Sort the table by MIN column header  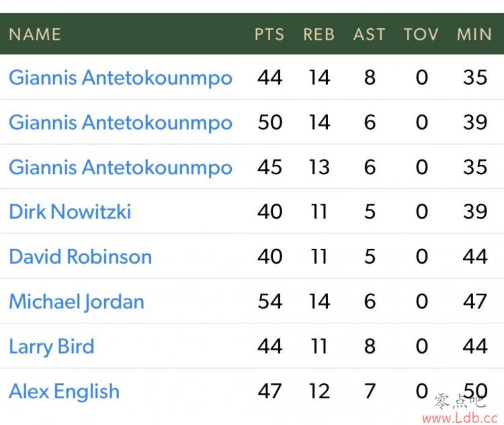[474, 34]
